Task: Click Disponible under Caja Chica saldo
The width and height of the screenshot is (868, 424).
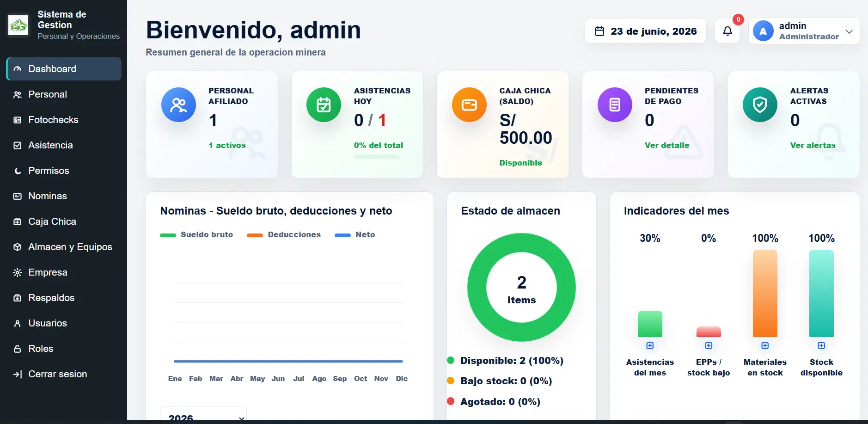Action: point(520,163)
